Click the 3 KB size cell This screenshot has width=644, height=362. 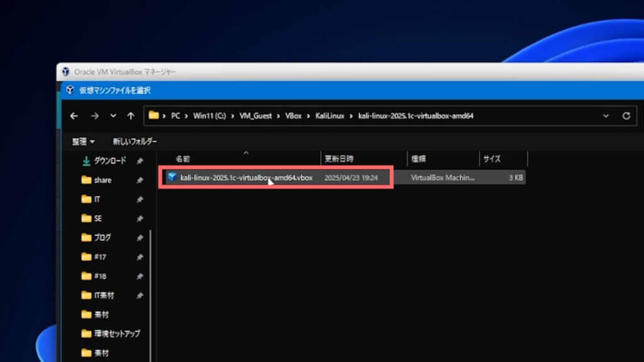tap(516, 178)
